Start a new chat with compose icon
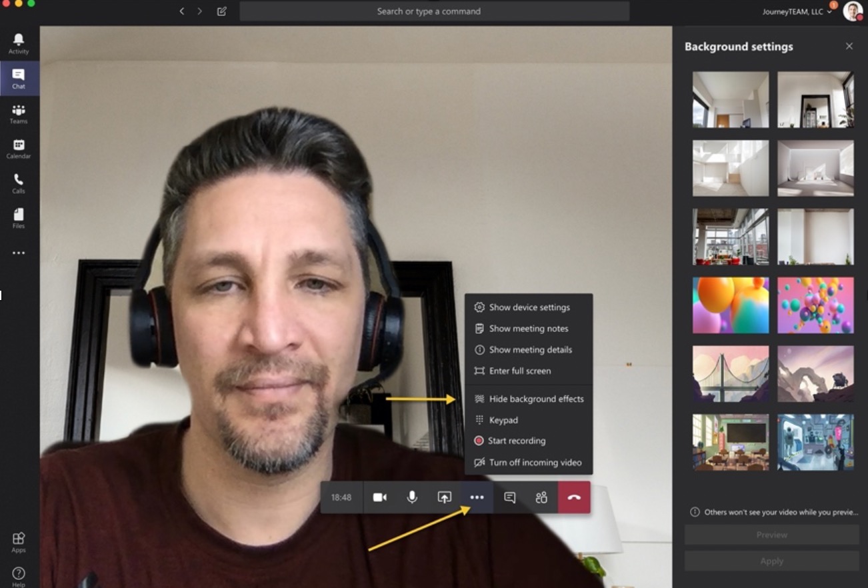This screenshot has width=868, height=588. (222, 11)
